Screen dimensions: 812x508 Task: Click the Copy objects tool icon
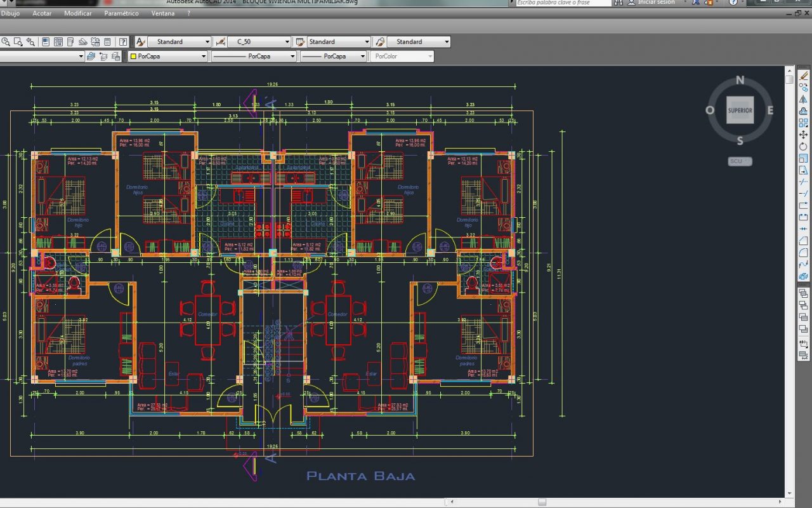pyautogui.click(x=804, y=88)
